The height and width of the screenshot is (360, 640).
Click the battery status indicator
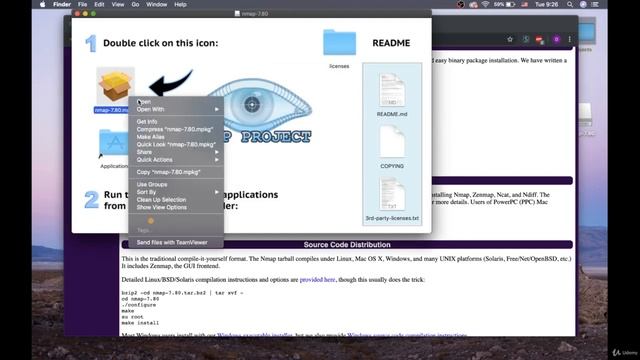504,4
